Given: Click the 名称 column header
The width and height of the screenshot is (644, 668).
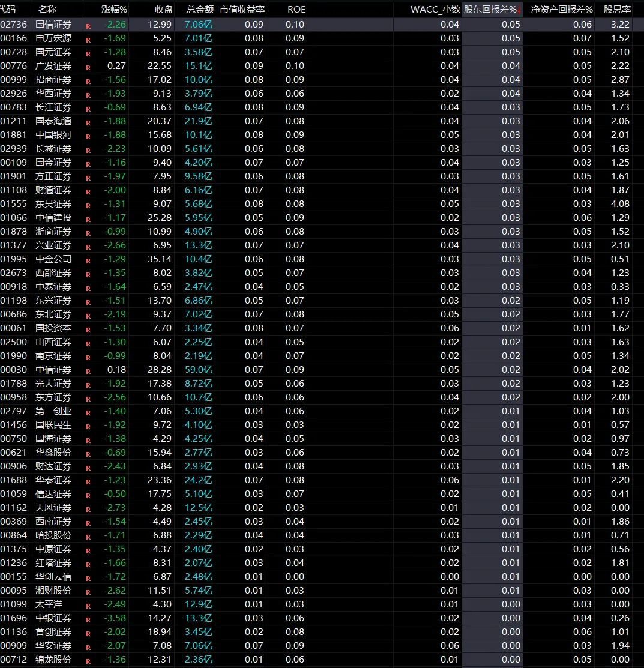Looking at the screenshot, I should pyautogui.click(x=47, y=10).
